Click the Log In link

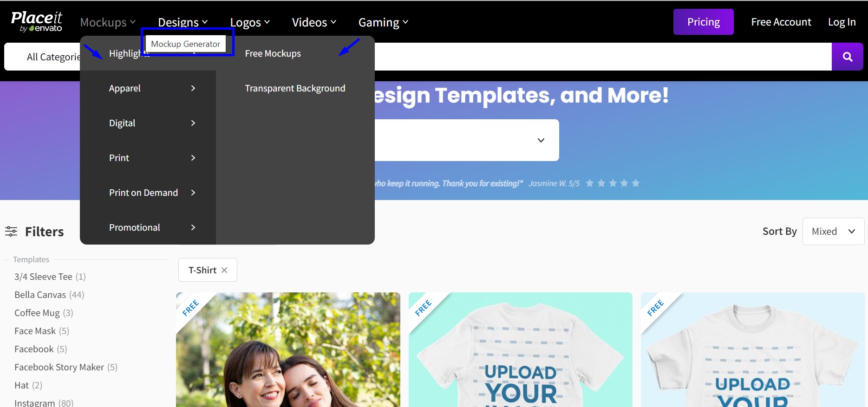pyautogui.click(x=842, y=22)
